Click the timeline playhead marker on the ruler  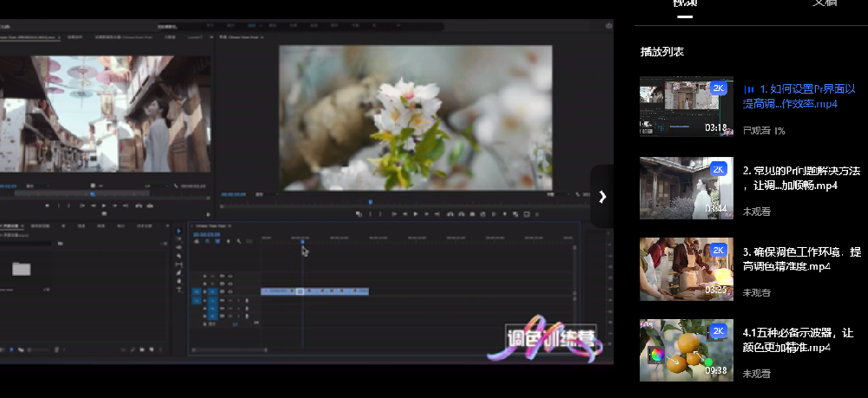tap(302, 242)
